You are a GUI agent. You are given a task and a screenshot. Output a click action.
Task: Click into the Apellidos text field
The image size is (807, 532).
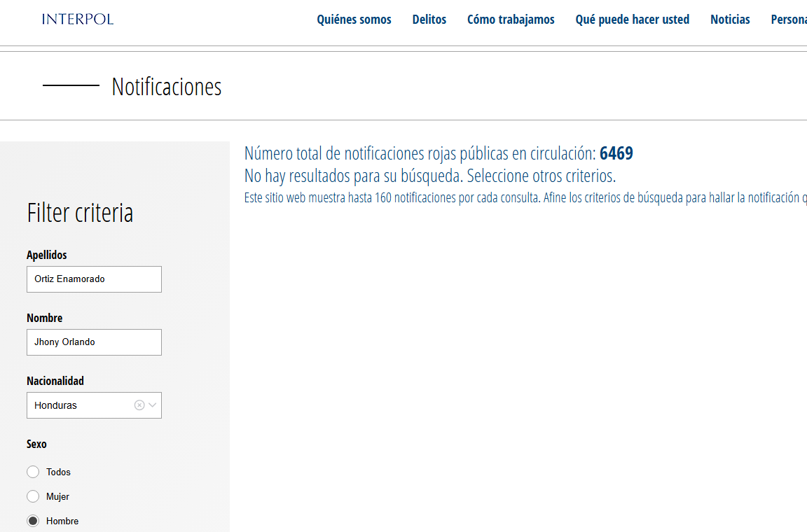pos(94,279)
